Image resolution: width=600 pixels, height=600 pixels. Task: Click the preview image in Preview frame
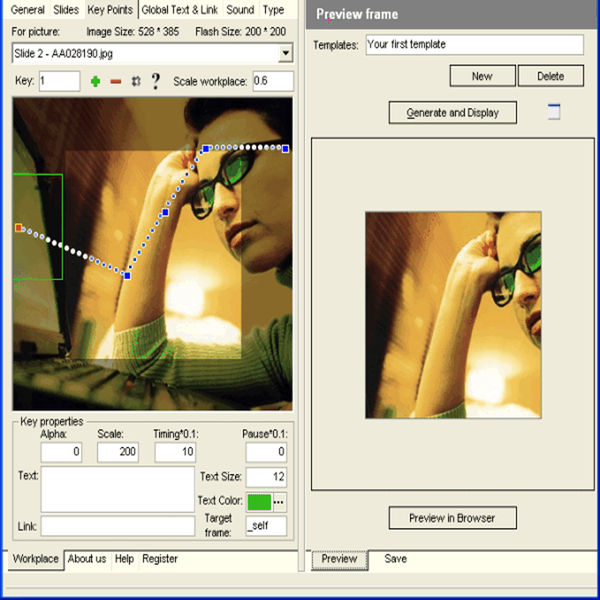click(453, 315)
